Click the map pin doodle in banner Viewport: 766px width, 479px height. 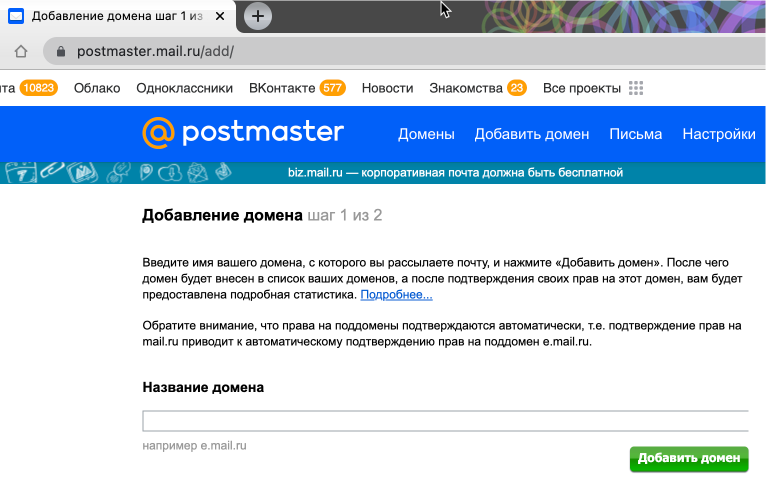click(x=146, y=172)
